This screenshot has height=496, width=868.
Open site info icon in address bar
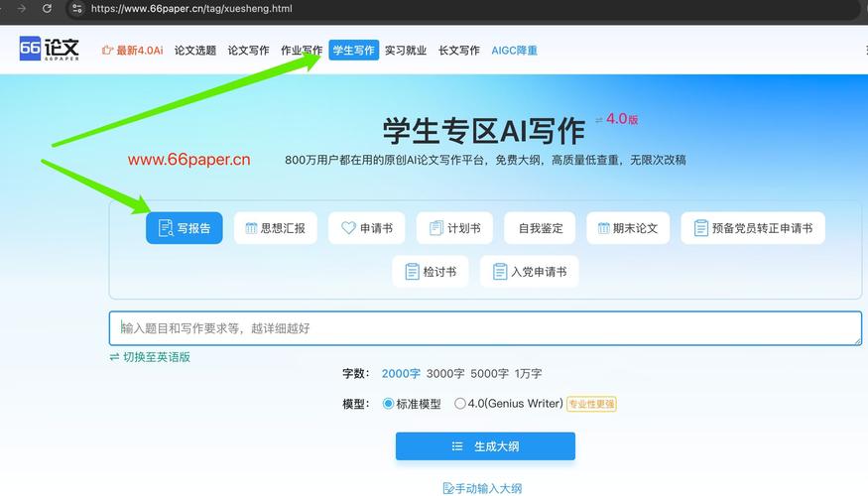point(77,8)
